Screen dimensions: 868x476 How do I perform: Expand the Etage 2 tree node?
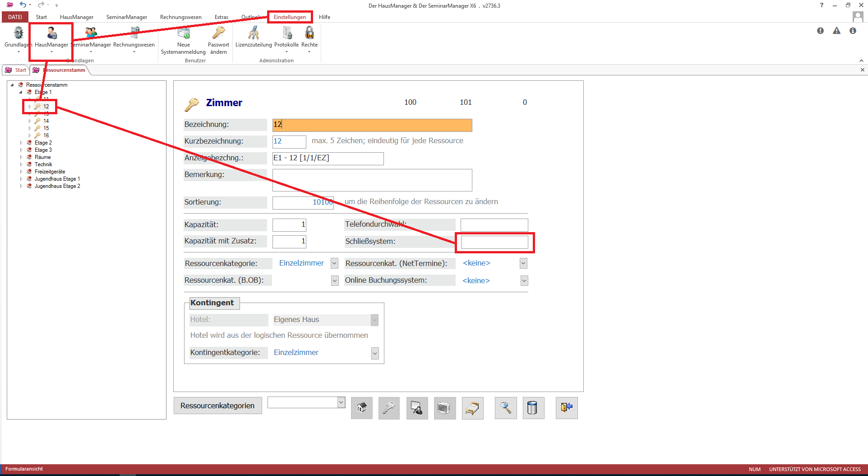(21, 143)
